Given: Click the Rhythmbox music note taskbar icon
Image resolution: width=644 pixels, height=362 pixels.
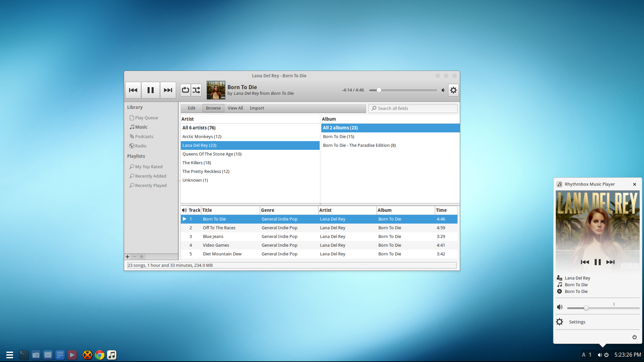Looking at the screenshot, I should click(112, 355).
